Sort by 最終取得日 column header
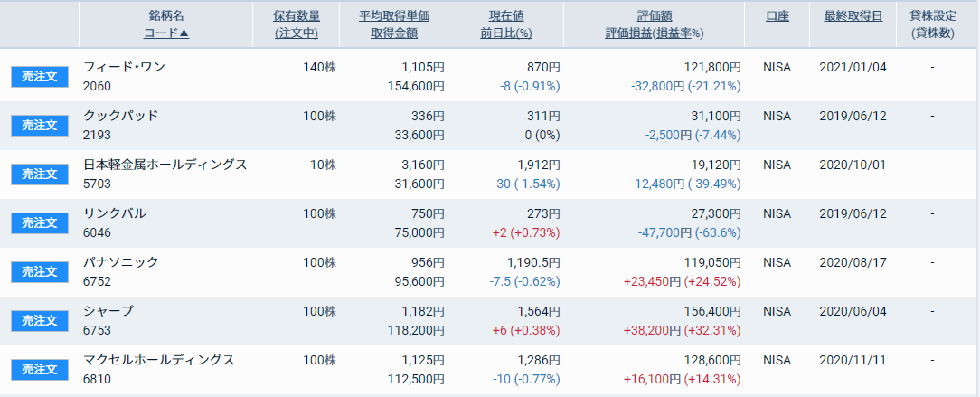This screenshot has width=980, height=397. point(853,16)
